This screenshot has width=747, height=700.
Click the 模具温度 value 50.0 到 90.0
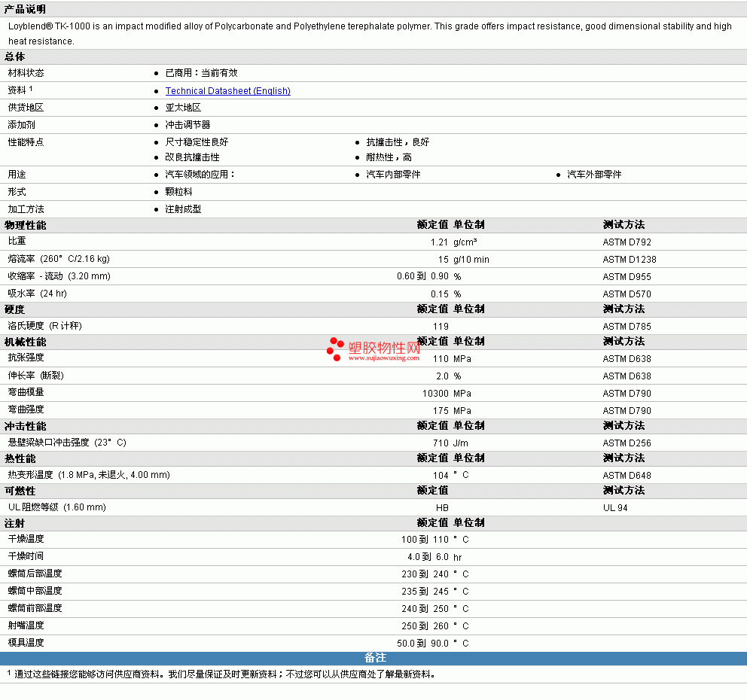(x=422, y=643)
